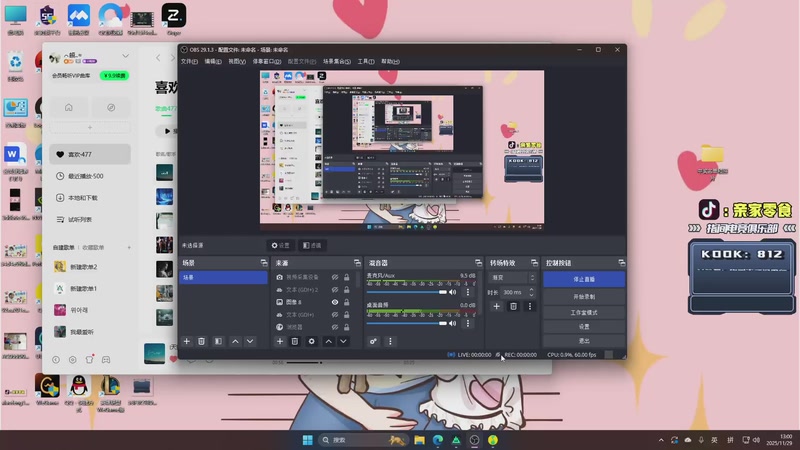Move source down in Sources panel
This screenshot has width=800, height=450.
click(343, 341)
